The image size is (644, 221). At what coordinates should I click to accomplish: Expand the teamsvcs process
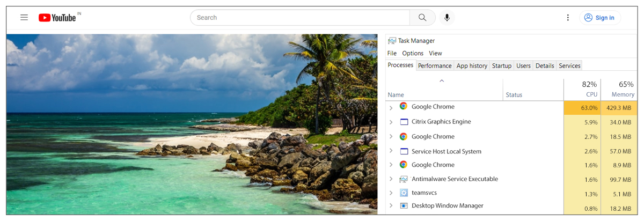391,194
